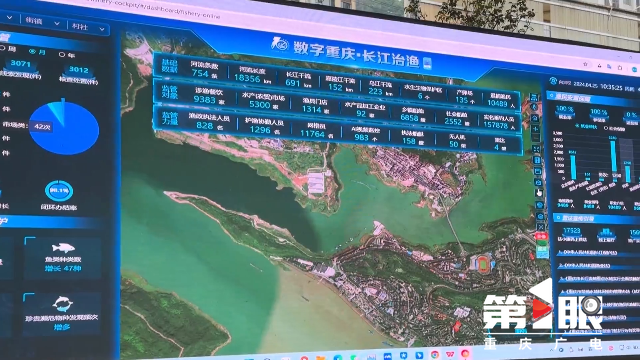Select the 月 (month) radio option
This screenshot has height=360, width=640.
coord(37,52)
